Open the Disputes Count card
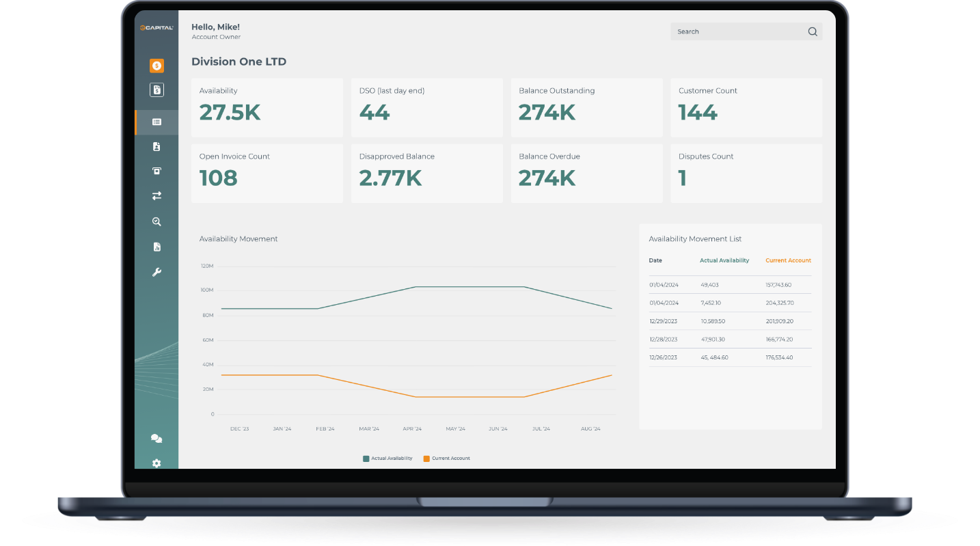 [746, 173]
